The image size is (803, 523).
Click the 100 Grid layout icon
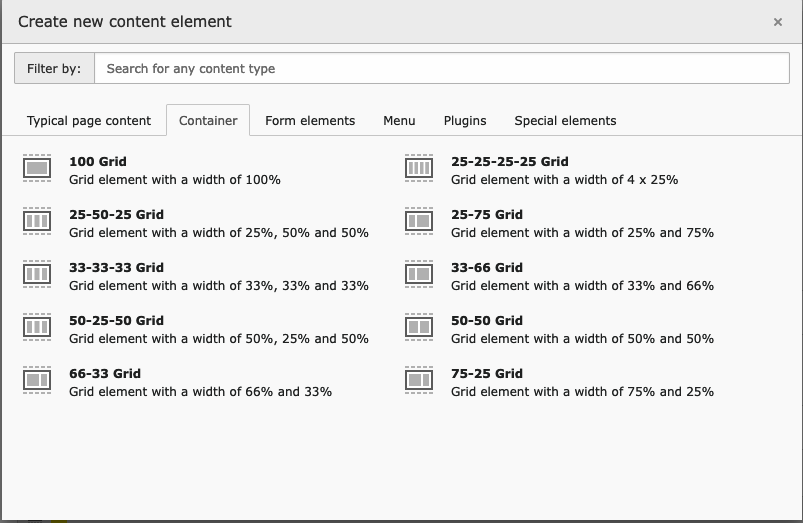[x=37, y=168]
